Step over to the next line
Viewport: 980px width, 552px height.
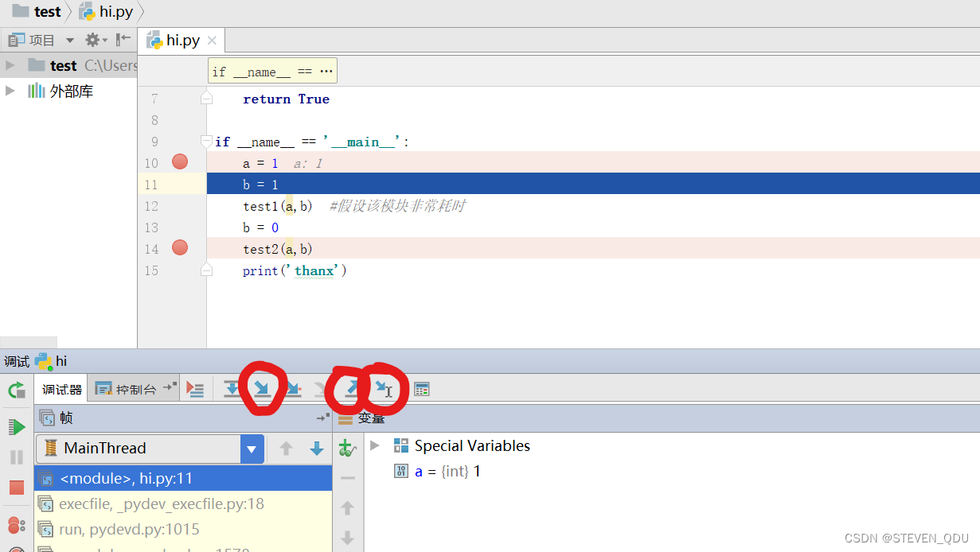pos(231,389)
